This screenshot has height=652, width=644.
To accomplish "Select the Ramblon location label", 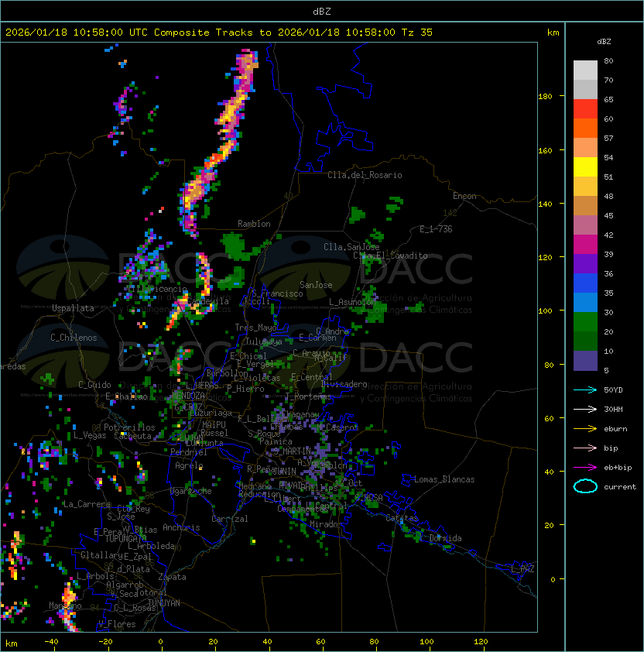I will pyautogui.click(x=254, y=224).
